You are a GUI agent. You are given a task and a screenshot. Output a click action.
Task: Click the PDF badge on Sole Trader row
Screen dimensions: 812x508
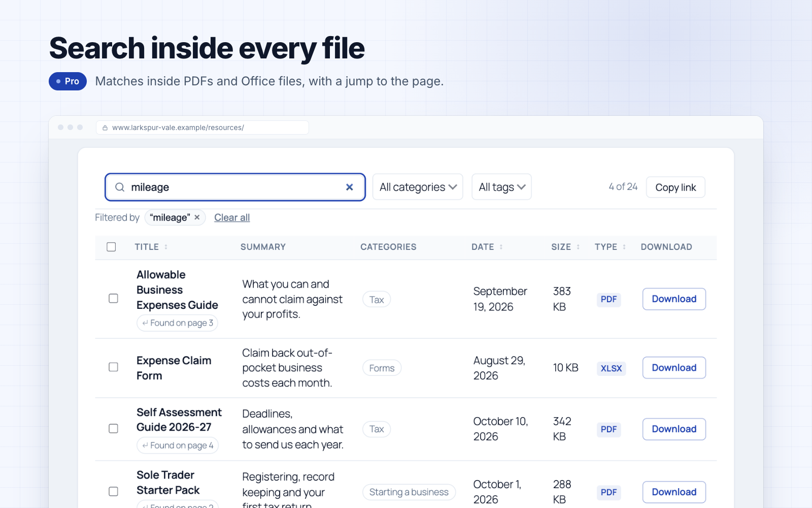[608, 492]
